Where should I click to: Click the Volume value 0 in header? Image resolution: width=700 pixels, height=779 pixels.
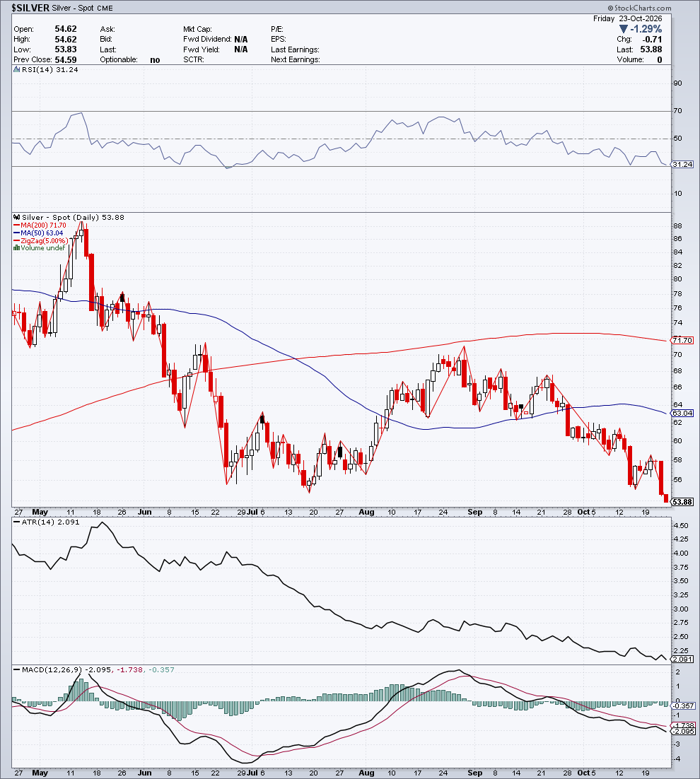click(660, 59)
